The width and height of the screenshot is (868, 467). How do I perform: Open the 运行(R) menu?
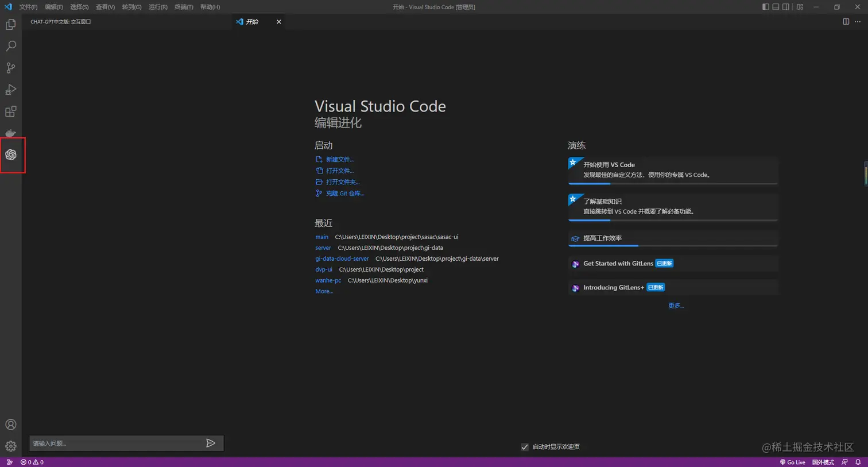coord(158,7)
